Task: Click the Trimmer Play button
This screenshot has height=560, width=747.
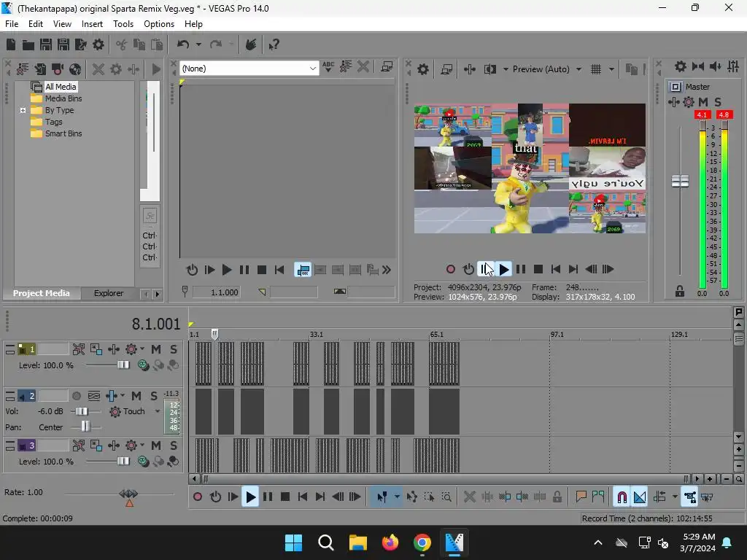Action: tap(227, 271)
